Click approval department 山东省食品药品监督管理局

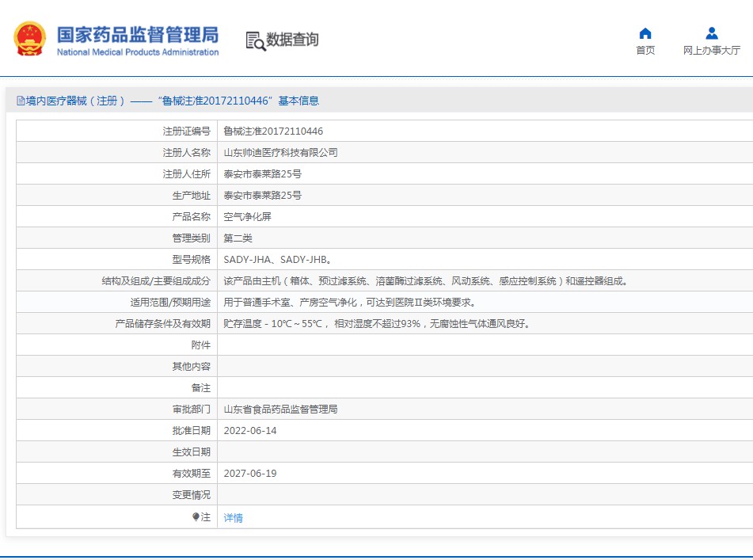point(280,409)
